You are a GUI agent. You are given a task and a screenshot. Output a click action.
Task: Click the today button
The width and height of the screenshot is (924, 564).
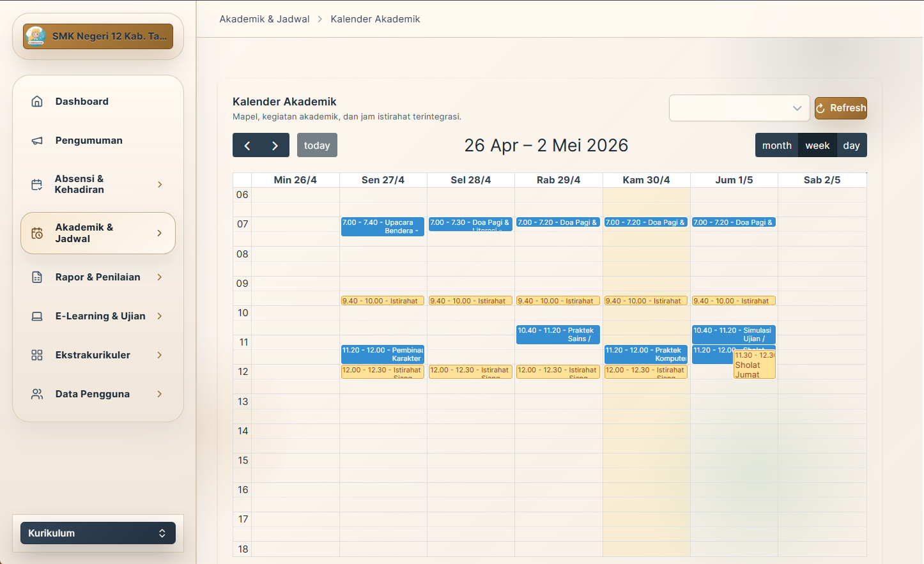pyautogui.click(x=317, y=145)
